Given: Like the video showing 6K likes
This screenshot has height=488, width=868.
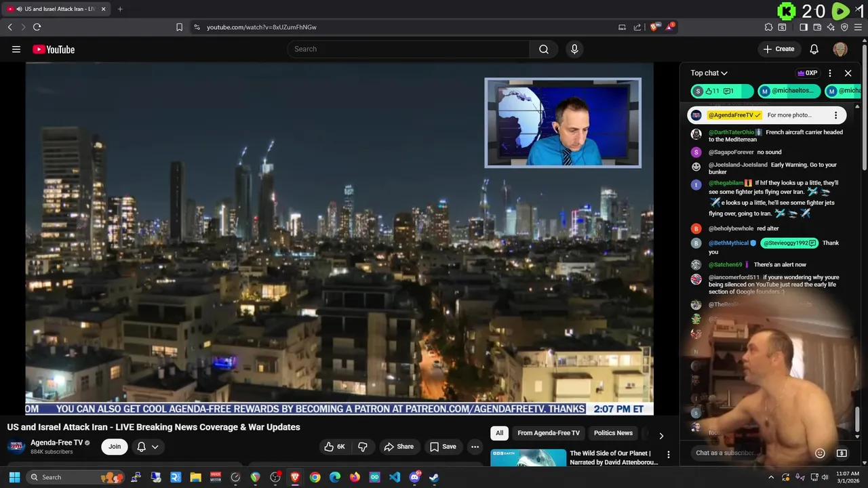Looking at the screenshot, I should click(335, 447).
